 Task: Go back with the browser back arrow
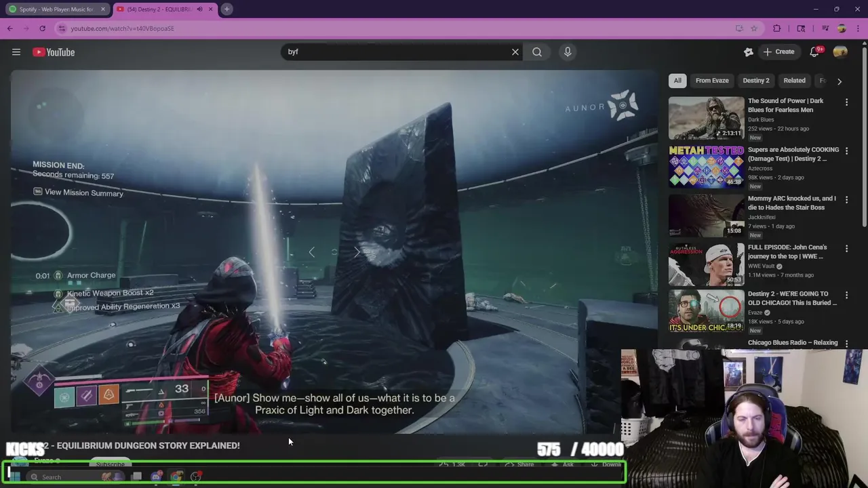coord(10,28)
